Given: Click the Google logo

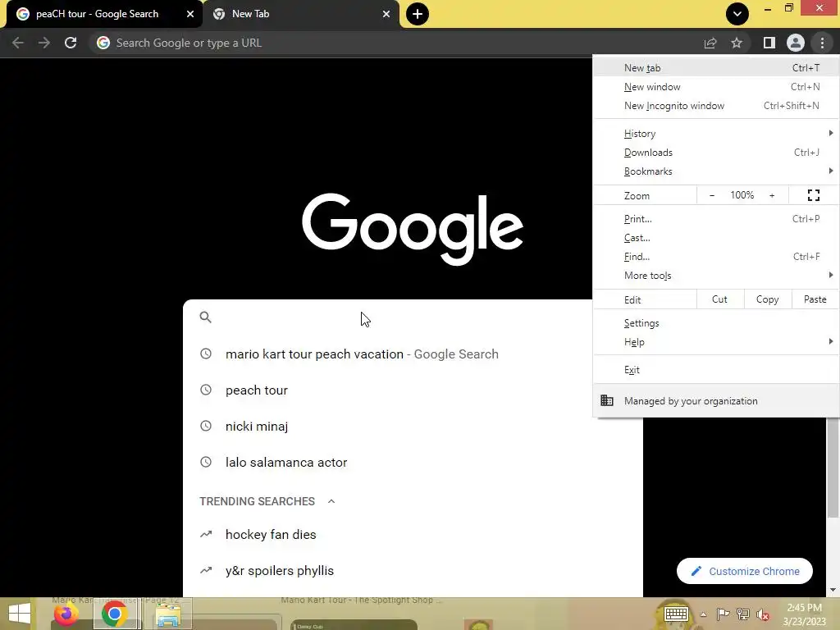Looking at the screenshot, I should [x=413, y=230].
